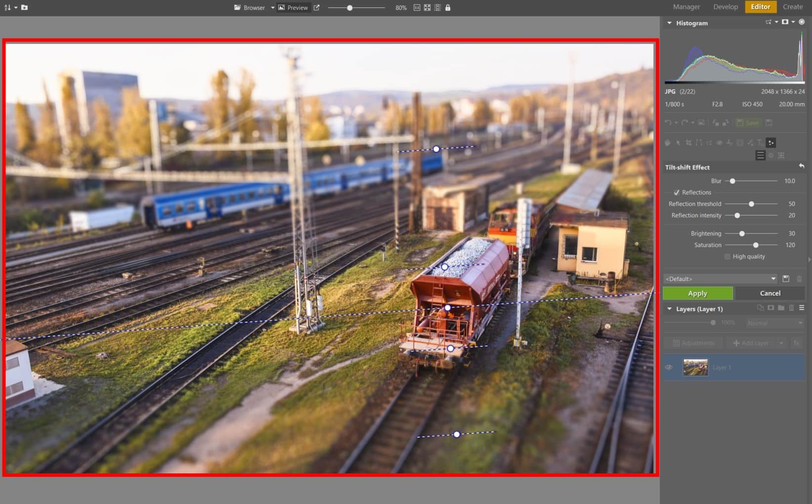Screen dimensions: 812x504
Task: Adjust the Reflection threshold slider
Action: [751, 204]
